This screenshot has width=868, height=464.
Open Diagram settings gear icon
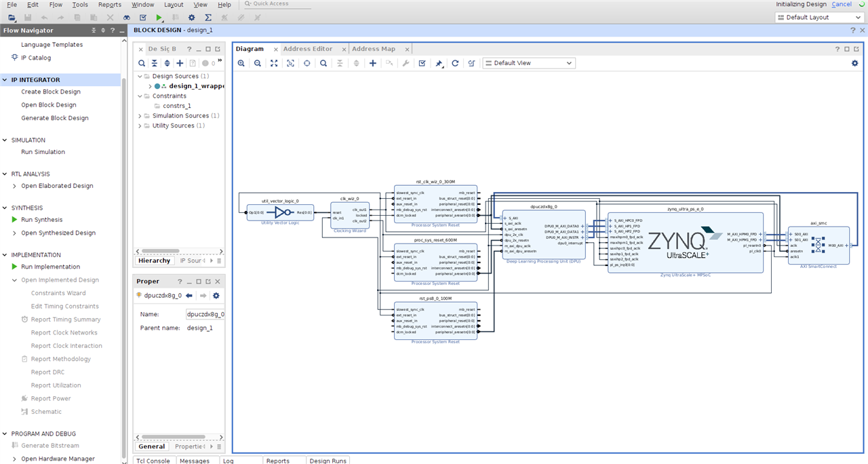(854, 63)
